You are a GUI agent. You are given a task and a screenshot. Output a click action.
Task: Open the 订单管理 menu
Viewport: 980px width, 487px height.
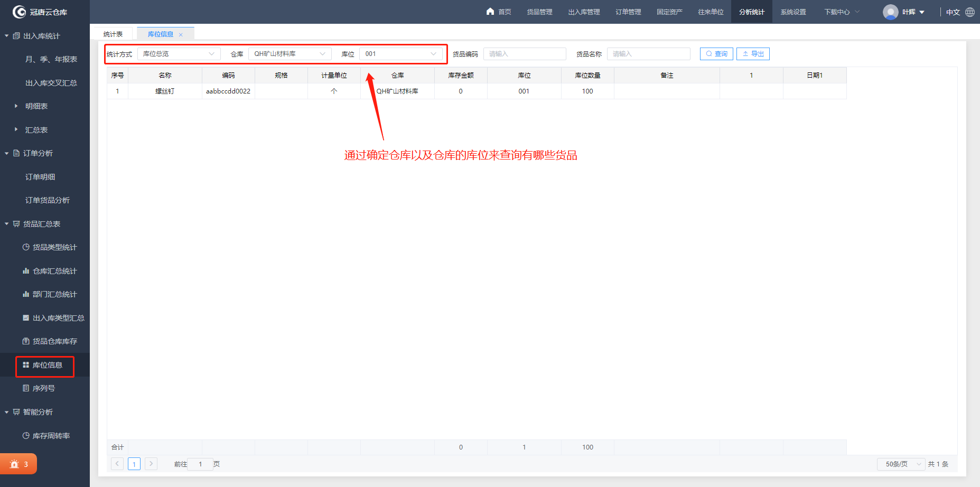(x=628, y=12)
